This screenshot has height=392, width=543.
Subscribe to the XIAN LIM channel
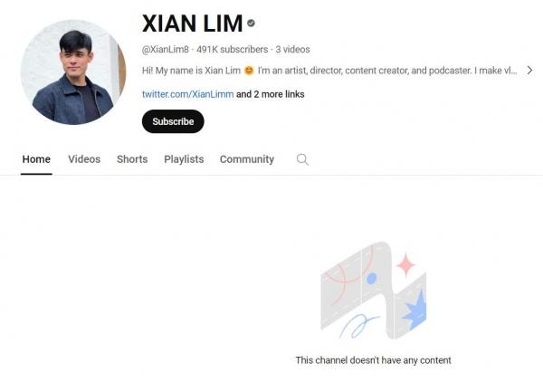pos(173,121)
